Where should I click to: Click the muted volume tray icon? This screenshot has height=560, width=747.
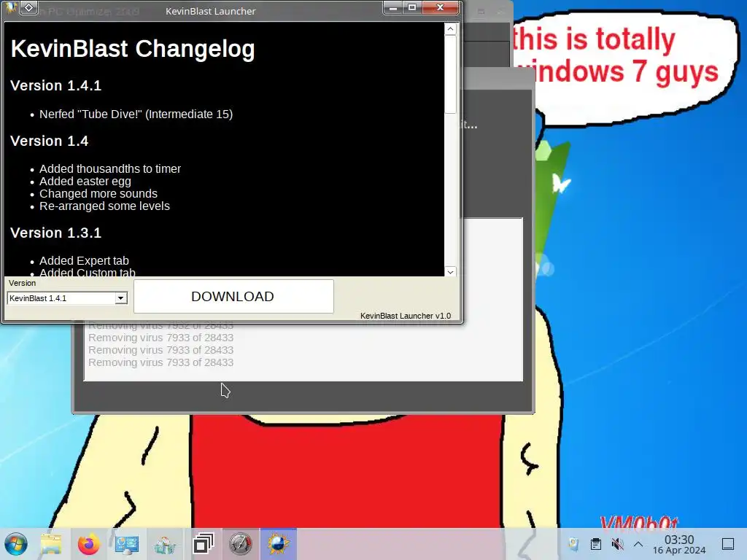coord(617,544)
